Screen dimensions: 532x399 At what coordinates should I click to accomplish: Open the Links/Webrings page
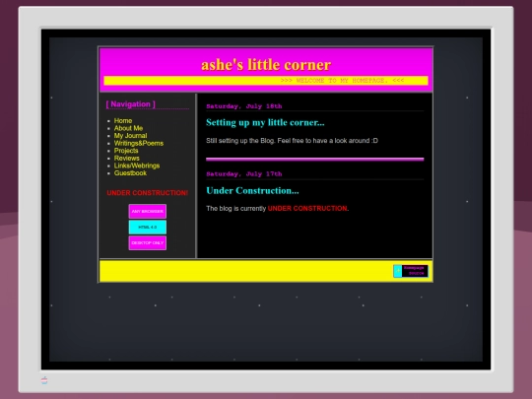coord(137,166)
